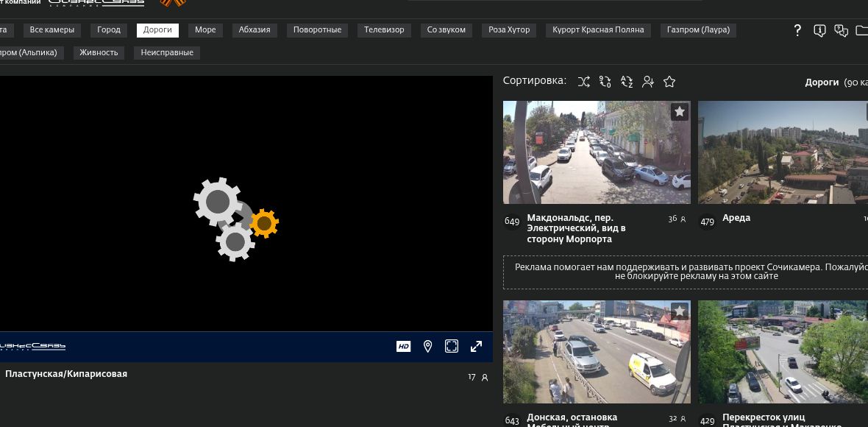Click the player frame-fit icon
The height and width of the screenshot is (427, 868).
click(452, 347)
